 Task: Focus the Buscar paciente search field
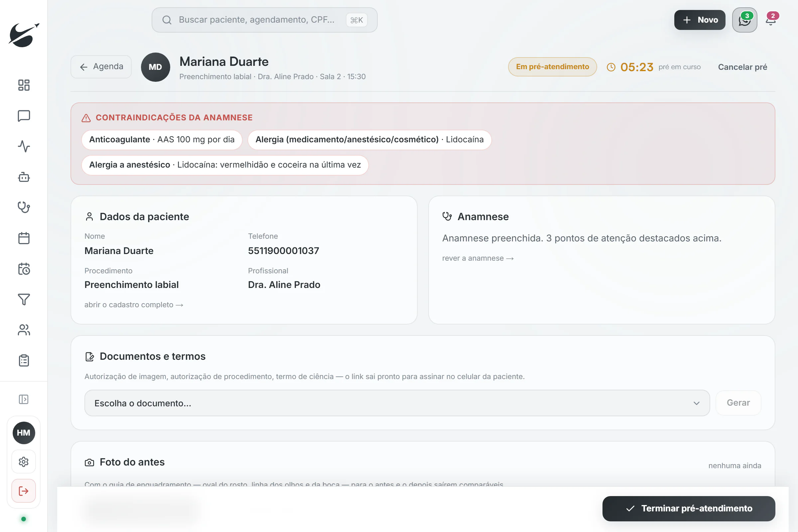[264, 20]
